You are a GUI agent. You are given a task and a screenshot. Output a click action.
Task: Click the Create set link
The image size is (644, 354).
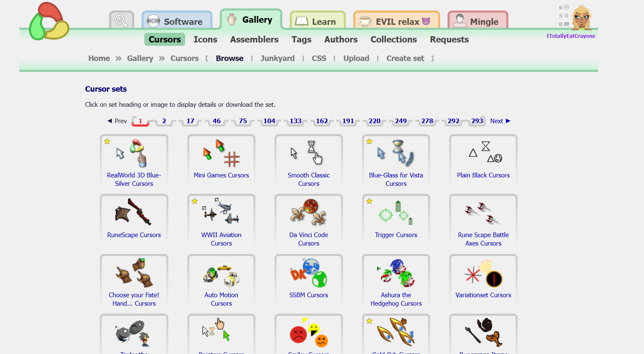[405, 58]
